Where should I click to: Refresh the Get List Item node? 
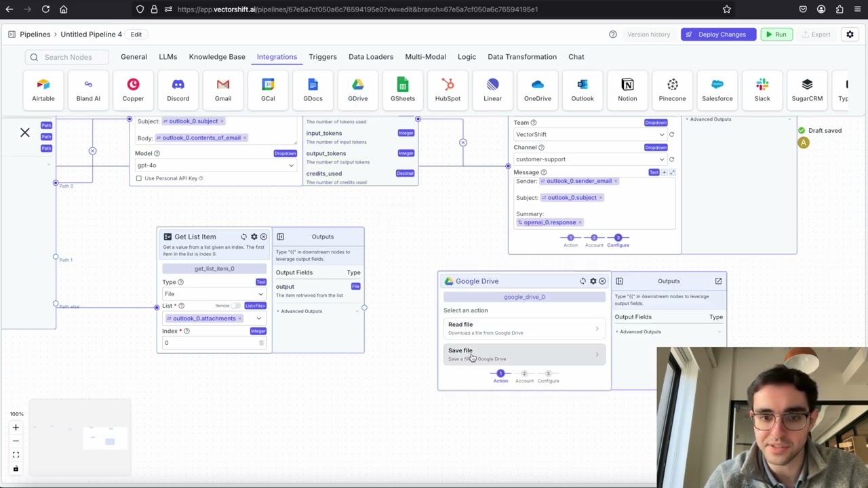click(243, 237)
